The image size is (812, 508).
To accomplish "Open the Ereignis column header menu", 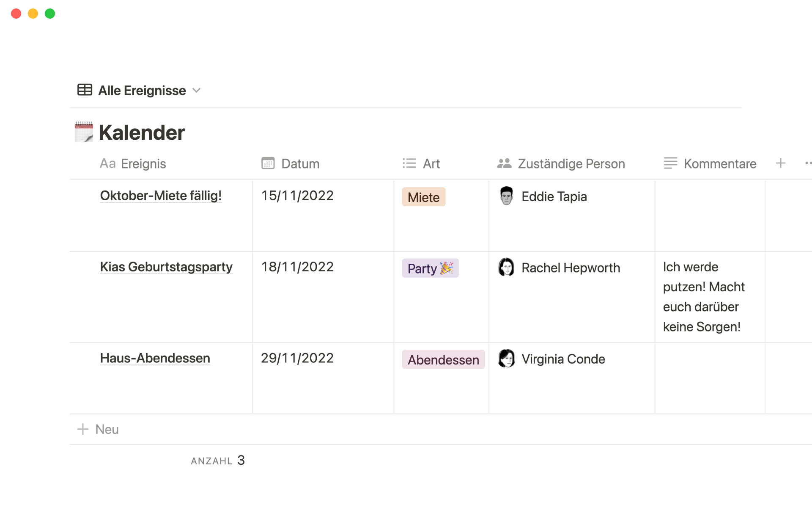I will [133, 163].
